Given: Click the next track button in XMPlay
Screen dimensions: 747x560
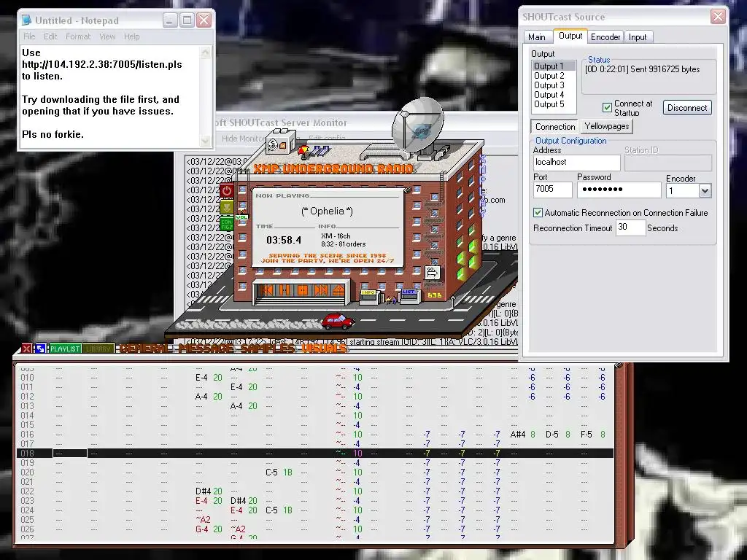Looking at the screenshot, I should pos(321,289).
